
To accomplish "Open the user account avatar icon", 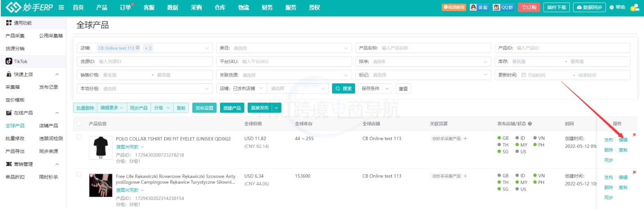I will pyautogui.click(x=635, y=7).
